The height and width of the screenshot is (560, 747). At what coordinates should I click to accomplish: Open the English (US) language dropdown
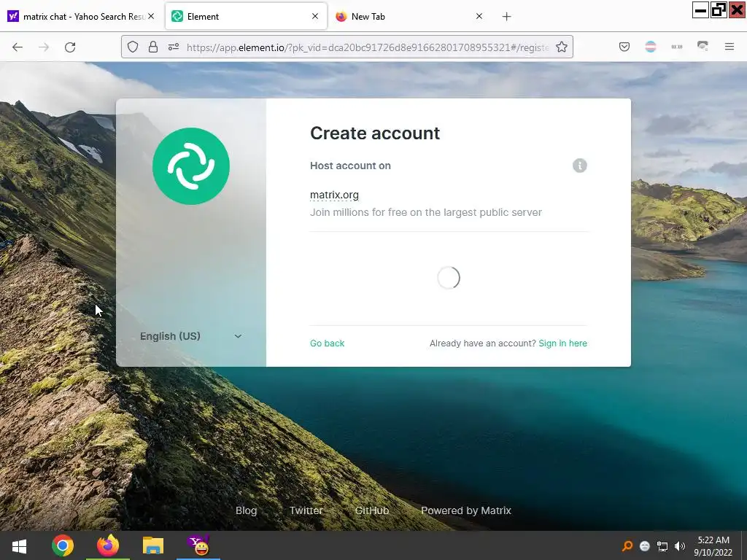[191, 336]
